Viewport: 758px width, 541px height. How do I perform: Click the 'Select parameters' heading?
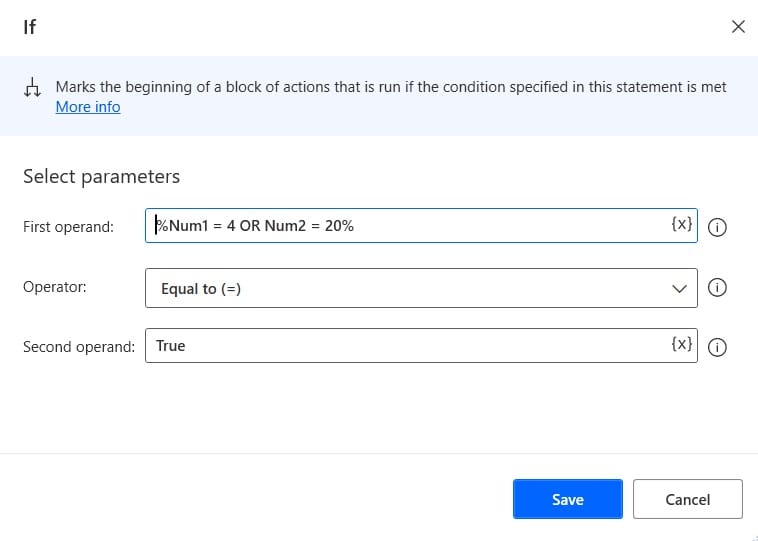[x=102, y=176]
